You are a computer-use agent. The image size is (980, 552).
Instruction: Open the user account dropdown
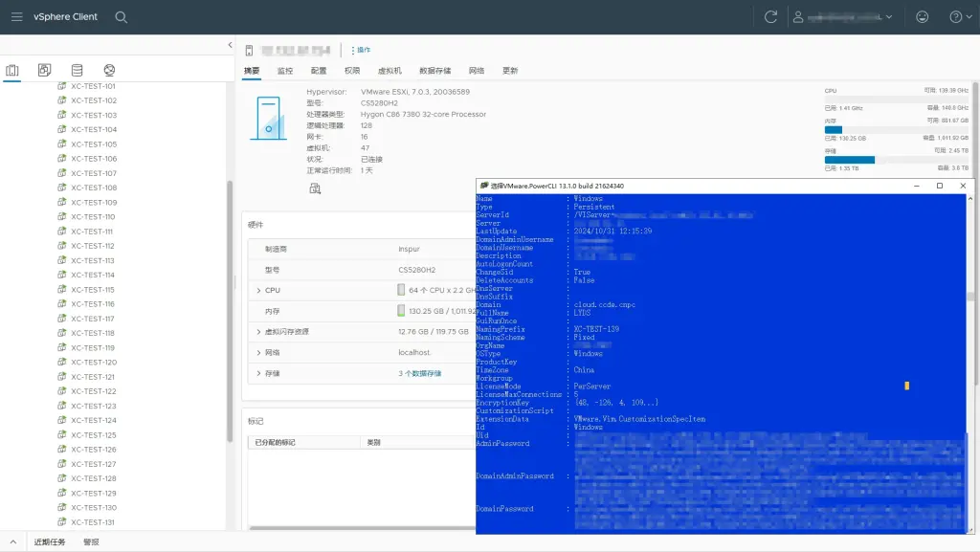[842, 17]
